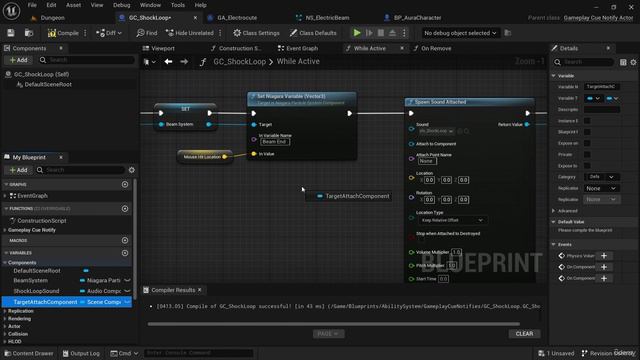Open EventGraph in My Blueprint
The width and height of the screenshot is (640, 360).
point(32,196)
